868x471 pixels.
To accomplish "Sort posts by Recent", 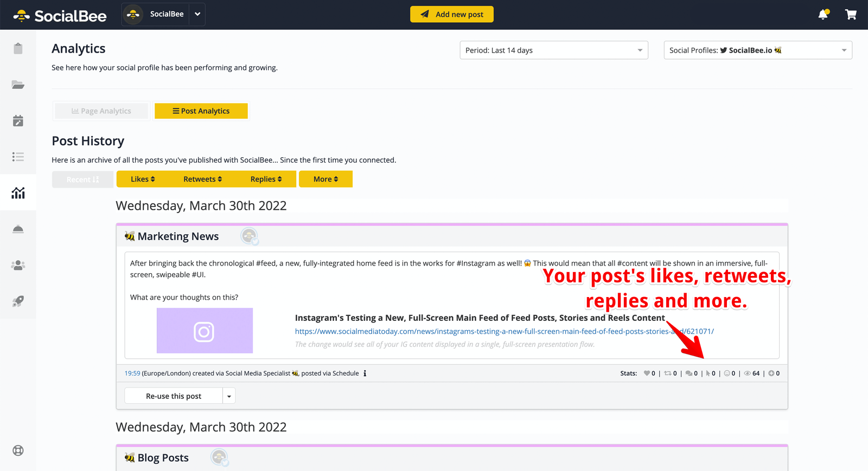I will coord(82,179).
